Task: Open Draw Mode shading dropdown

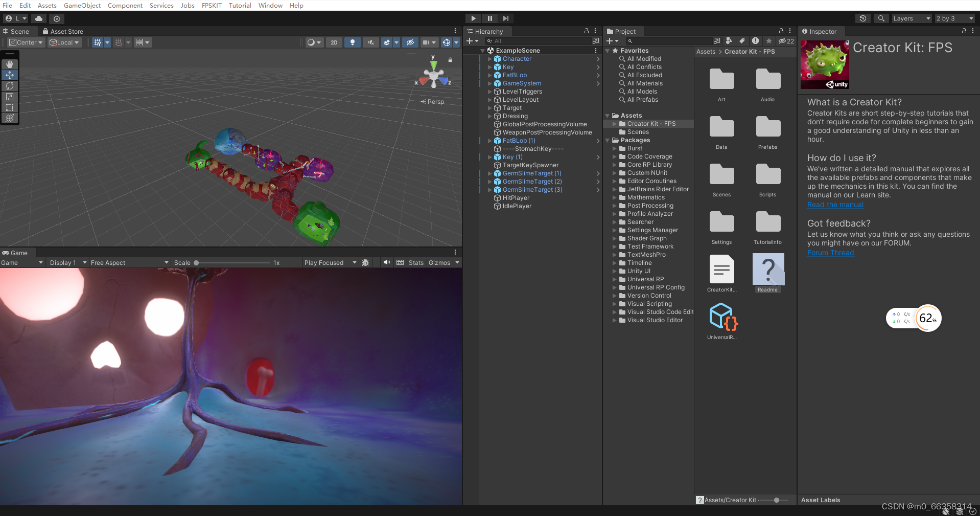Action: pos(314,42)
